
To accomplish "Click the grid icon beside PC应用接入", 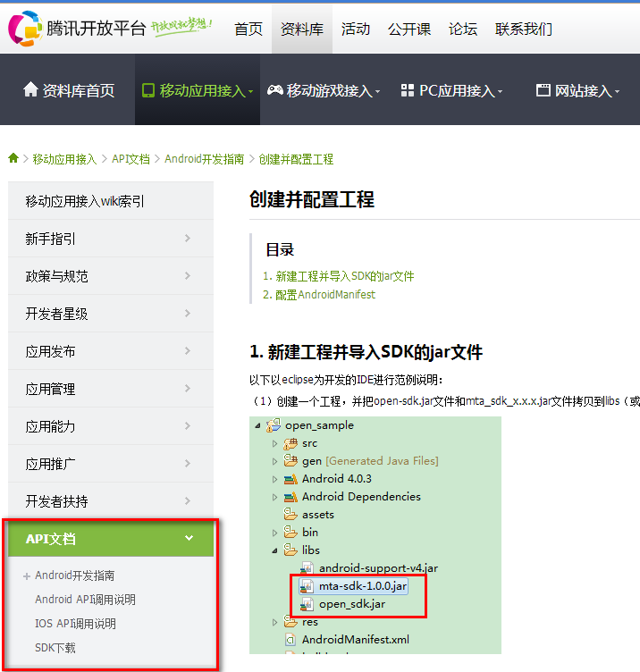I will tap(408, 90).
